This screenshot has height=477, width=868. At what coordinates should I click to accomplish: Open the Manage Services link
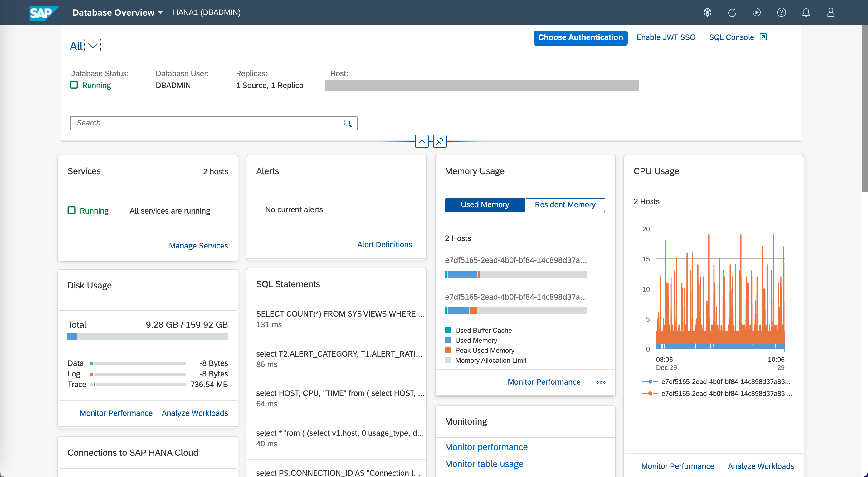tap(198, 246)
